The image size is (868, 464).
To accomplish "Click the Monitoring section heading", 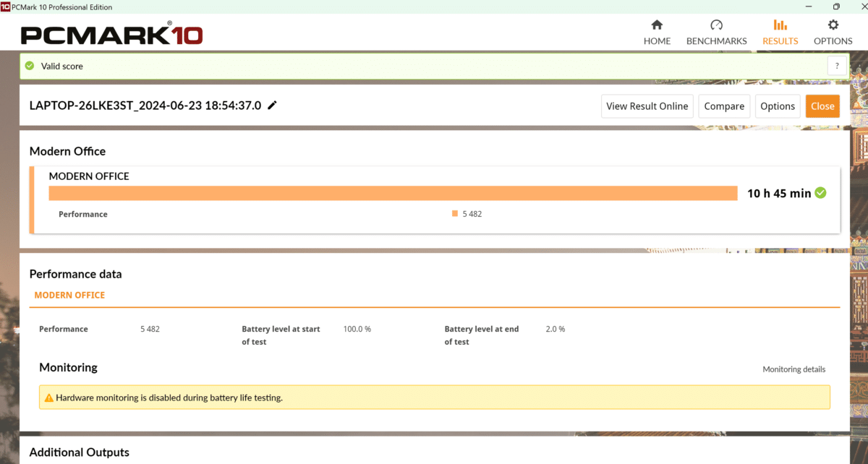I will point(68,367).
